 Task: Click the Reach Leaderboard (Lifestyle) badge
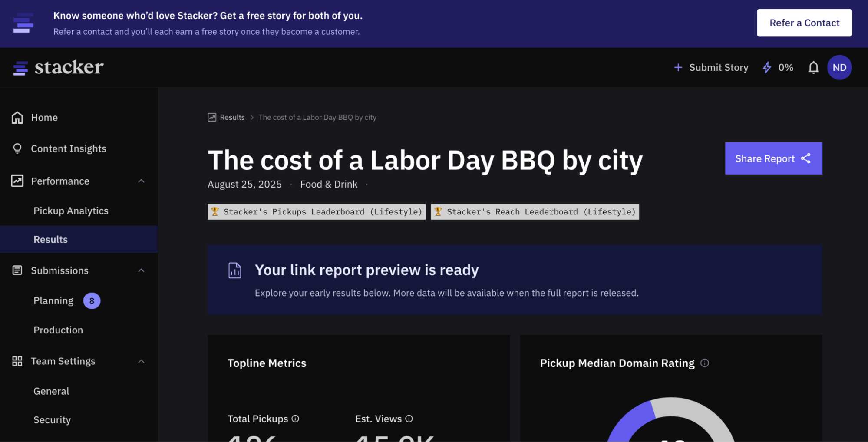click(535, 212)
